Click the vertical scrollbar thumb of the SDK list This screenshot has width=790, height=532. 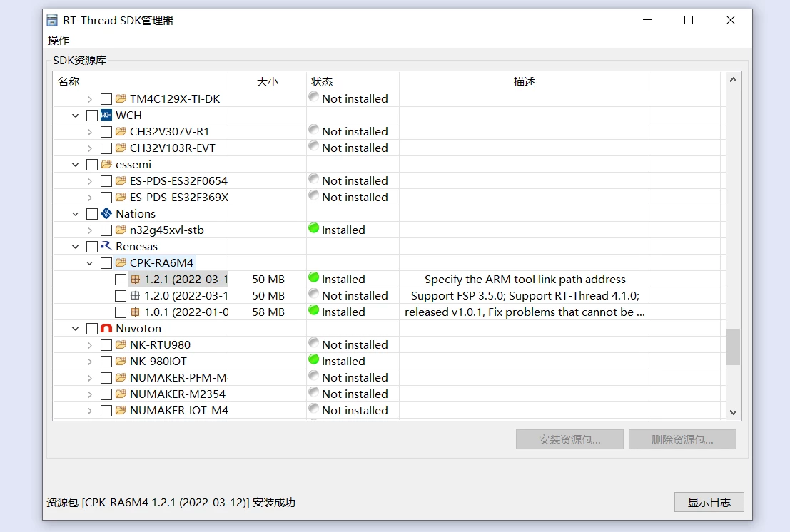tap(733, 347)
